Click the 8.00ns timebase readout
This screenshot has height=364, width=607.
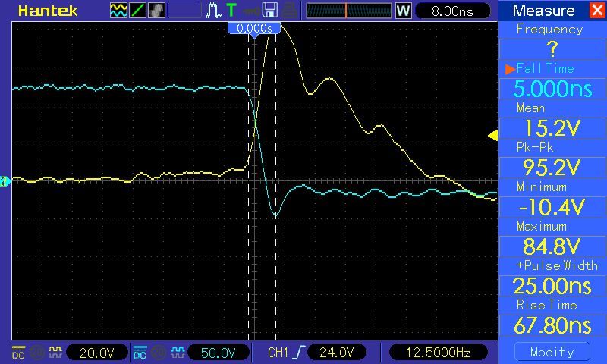click(452, 11)
